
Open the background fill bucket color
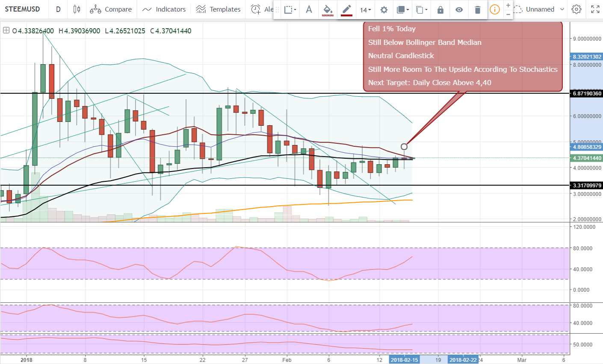328,10
